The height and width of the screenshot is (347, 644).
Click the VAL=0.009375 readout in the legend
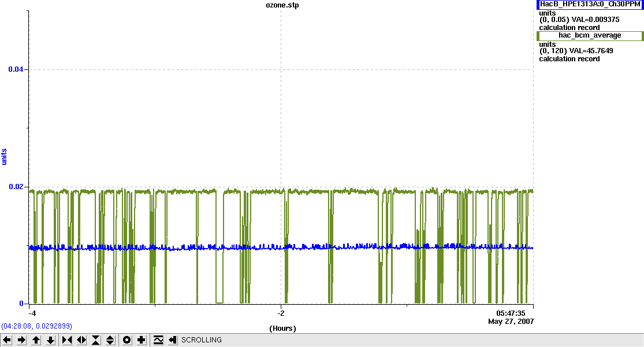tap(595, 20)
